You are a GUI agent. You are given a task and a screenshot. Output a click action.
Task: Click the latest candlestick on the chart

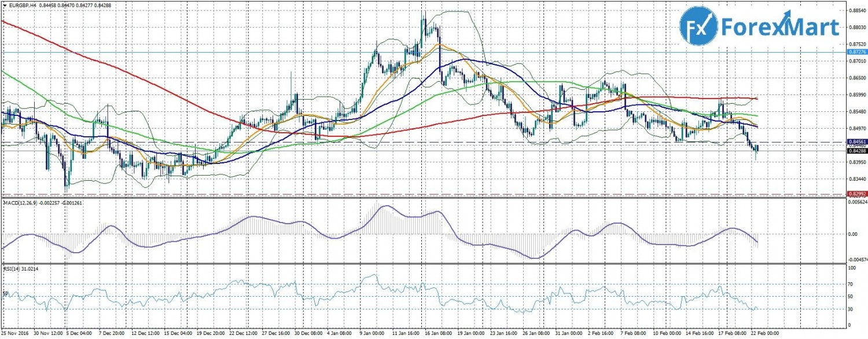[x=756, y=150]
